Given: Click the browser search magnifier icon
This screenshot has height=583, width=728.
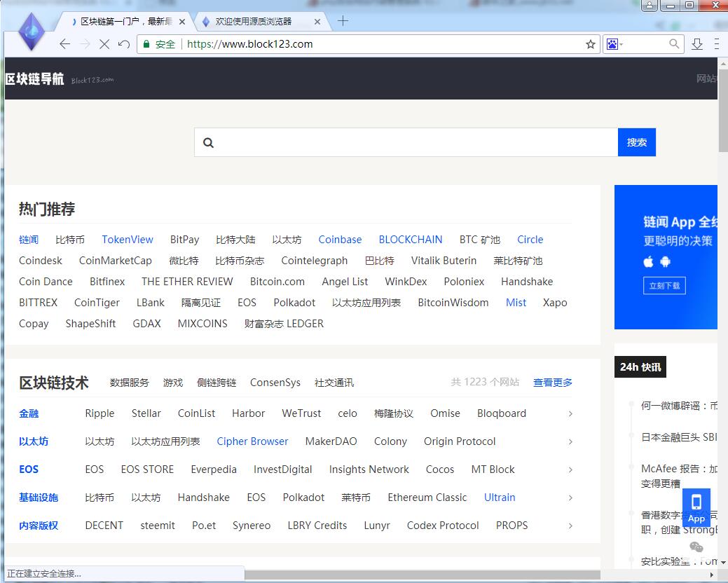Looking at the screenshot, I should [x=674, y=44].
